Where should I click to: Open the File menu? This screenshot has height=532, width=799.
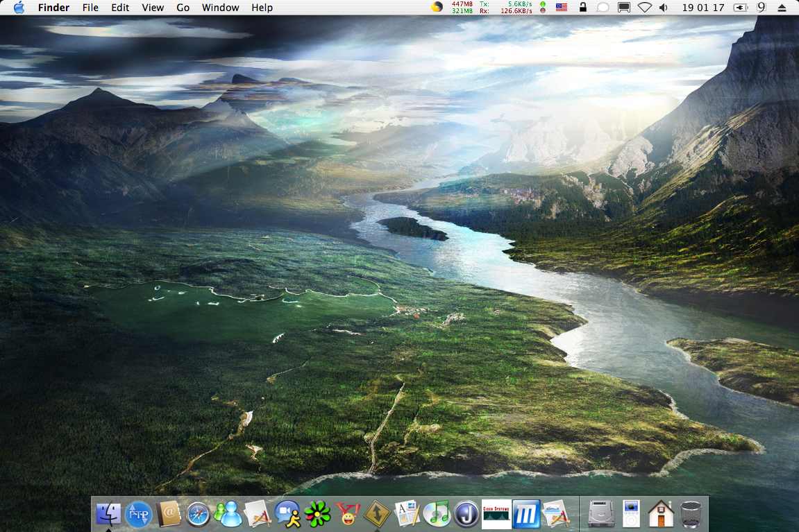[90, 8]
